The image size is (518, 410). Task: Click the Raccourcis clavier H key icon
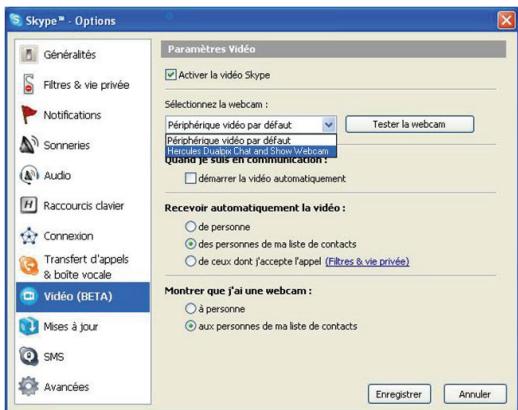[x=29, y=205]
